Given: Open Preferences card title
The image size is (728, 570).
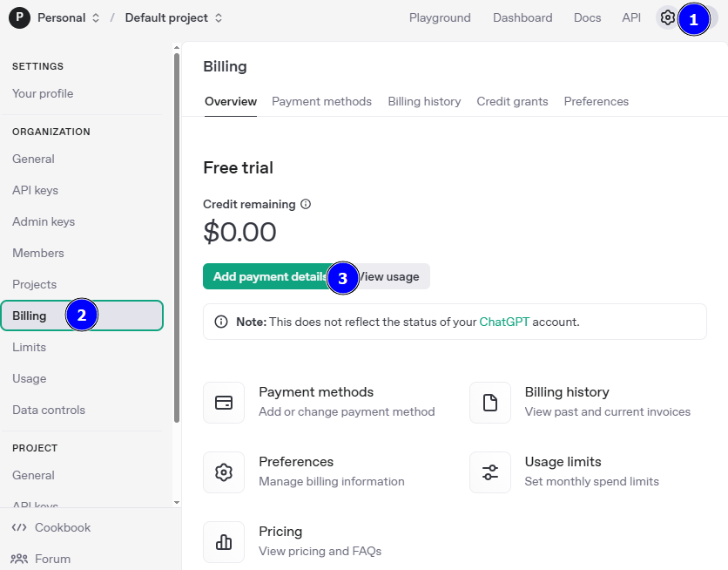Looking at the screenshot, I should point(296,462).
